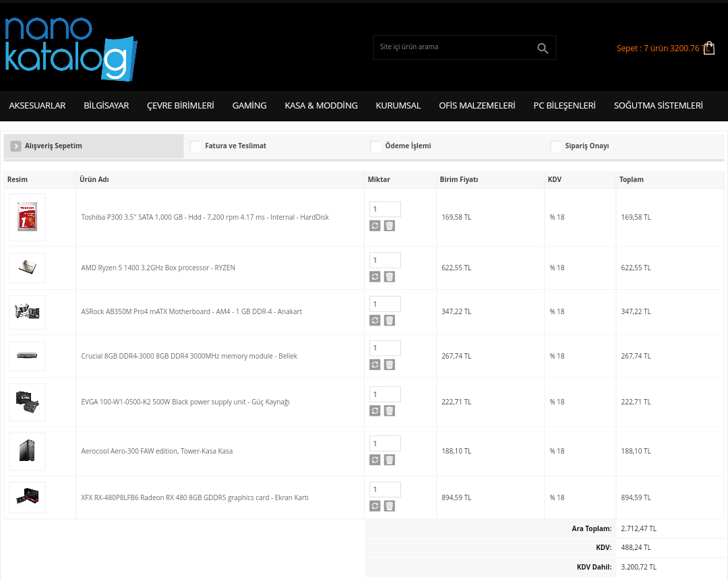Open Crucial 8GB DDR4-3000 product link

189,357
